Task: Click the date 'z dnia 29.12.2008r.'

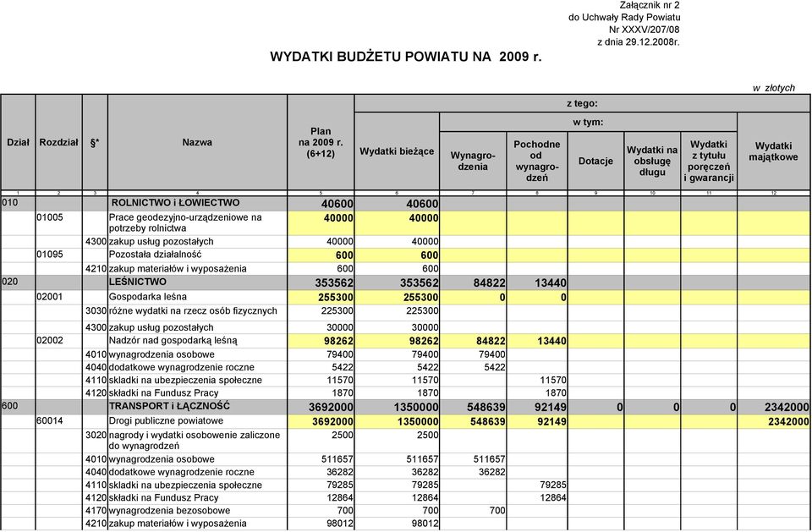Action: click(x=639, y=42)
